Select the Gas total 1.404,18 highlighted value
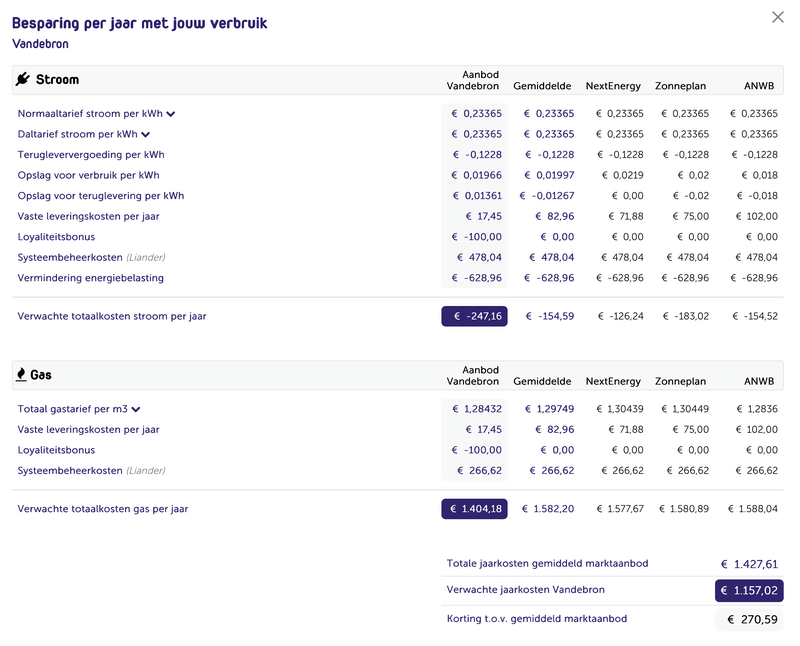Screen dimensions: 800x646 (x=474, y=509)
